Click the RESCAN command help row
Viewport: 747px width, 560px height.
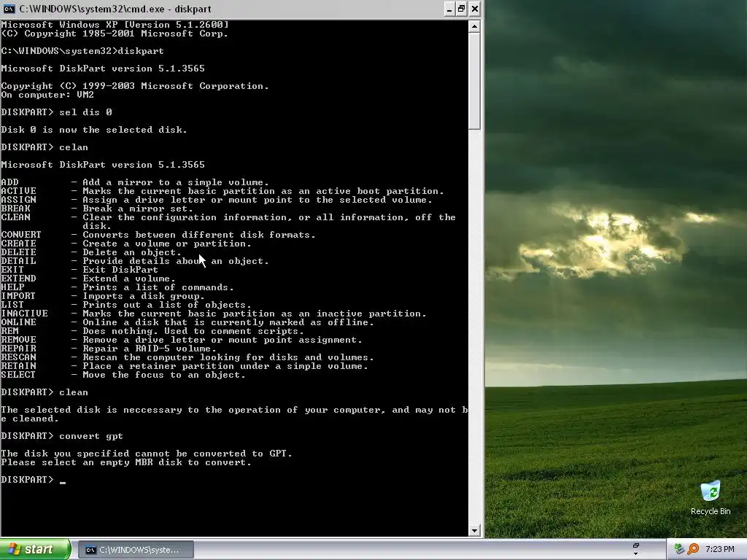coord(187,357)
